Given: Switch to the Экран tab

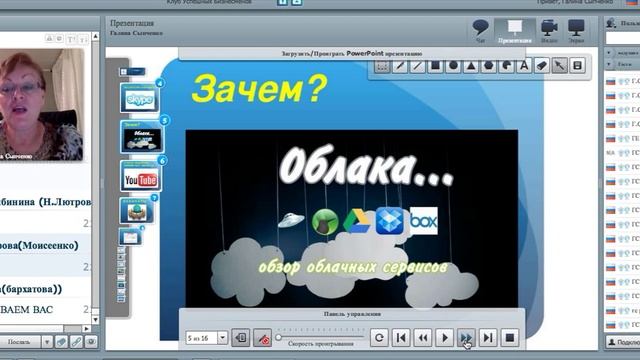Looking at the screenshot, I should [576, 31].
